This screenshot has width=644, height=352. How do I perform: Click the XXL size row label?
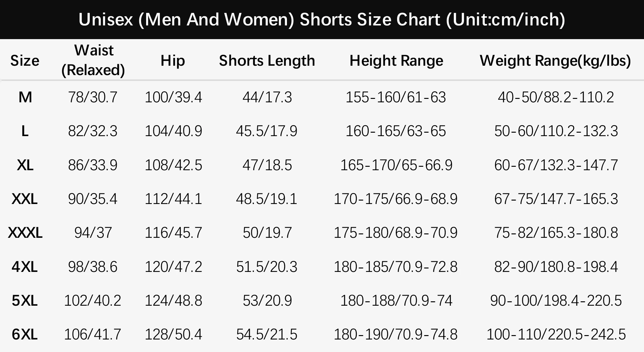25,199
